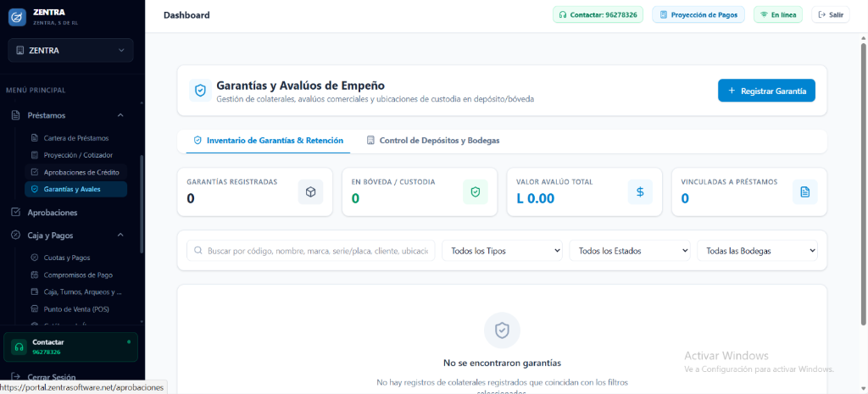
Task: Click the top bar Contactar: 96278326 button
Action: pyautogui.click(x=598, y=15)
